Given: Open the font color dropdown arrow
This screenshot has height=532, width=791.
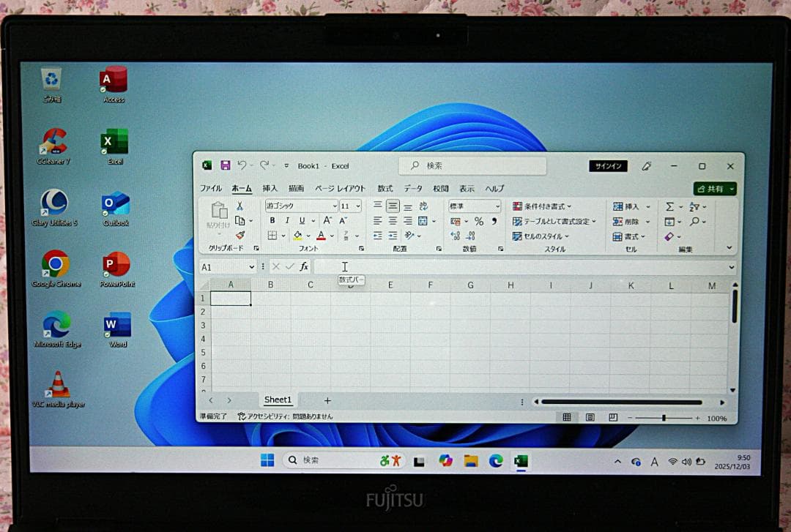Looking at the screenshot, I should pos(332,235).
